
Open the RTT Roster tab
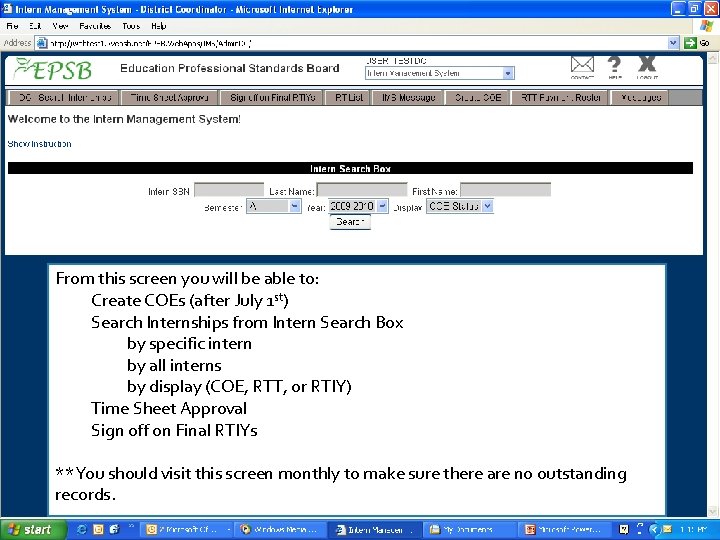tap(561, 97)
